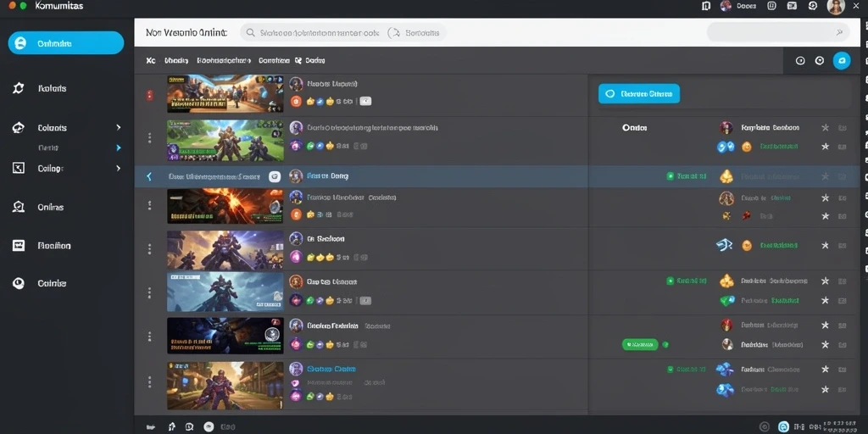Open options dots for the dark video with round emblem
This screenshot has width=868, height=434.
tap(149, 336)
